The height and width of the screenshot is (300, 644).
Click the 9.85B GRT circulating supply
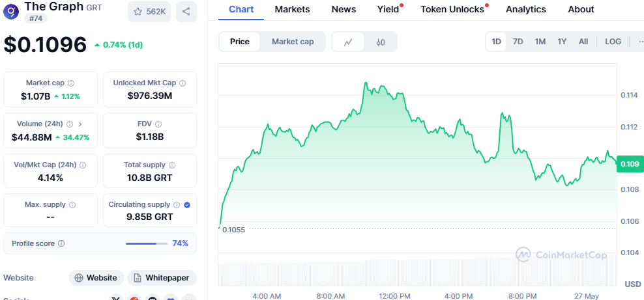pos(149,217)
